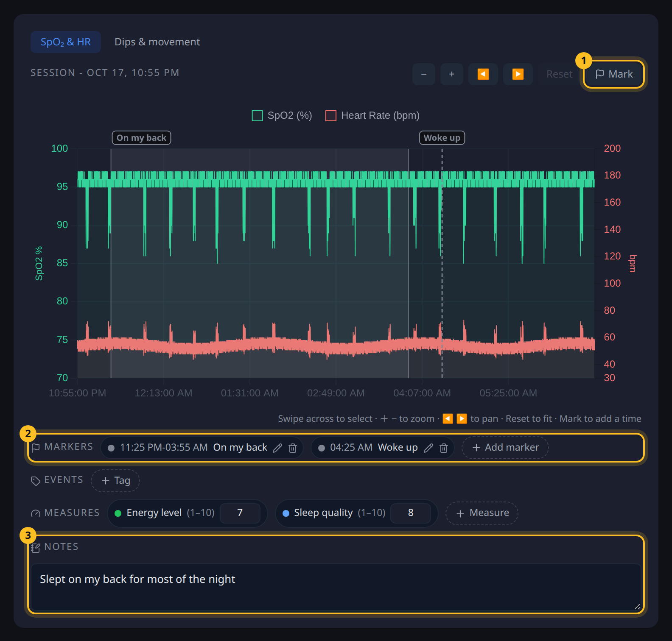Click the '11:25 PM-03:55 AM' marker time

[x=164, y=448]
